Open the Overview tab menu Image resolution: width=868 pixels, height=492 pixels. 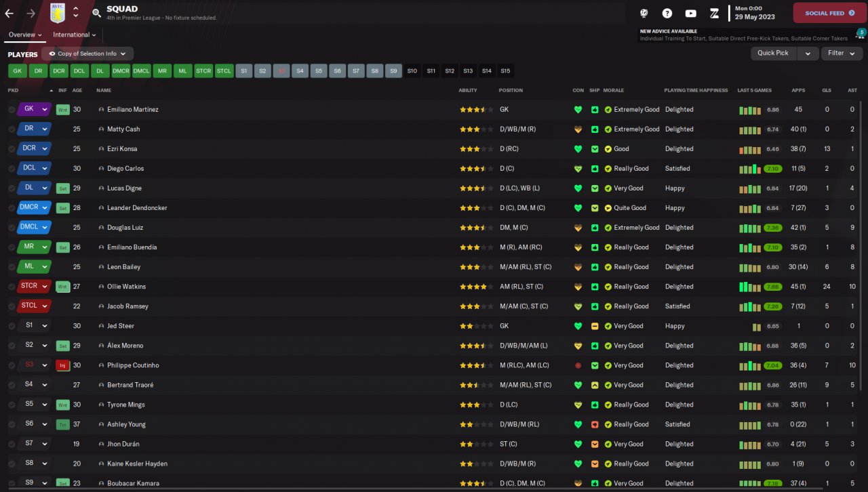pyautogui.click(x=25, y=35)
